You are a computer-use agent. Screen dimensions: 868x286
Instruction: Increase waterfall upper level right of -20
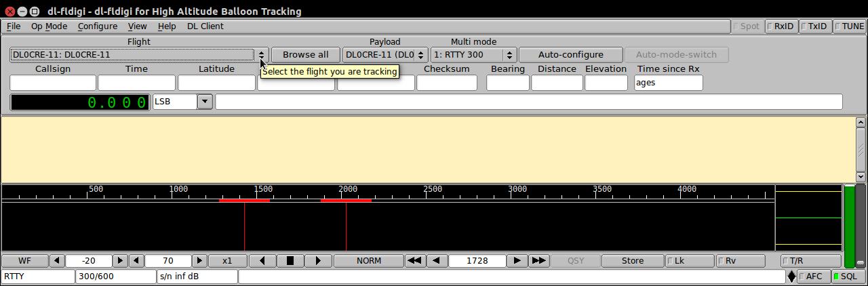point(120,260)
